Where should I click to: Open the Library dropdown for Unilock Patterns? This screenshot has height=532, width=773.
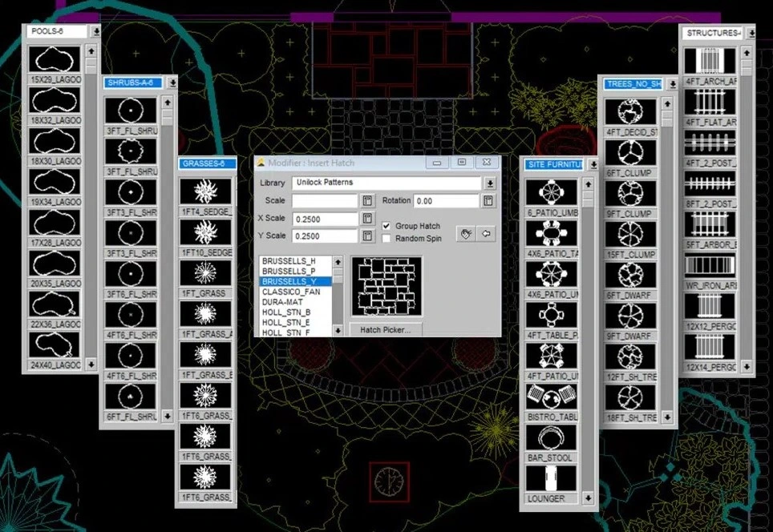tap(489, 183)
